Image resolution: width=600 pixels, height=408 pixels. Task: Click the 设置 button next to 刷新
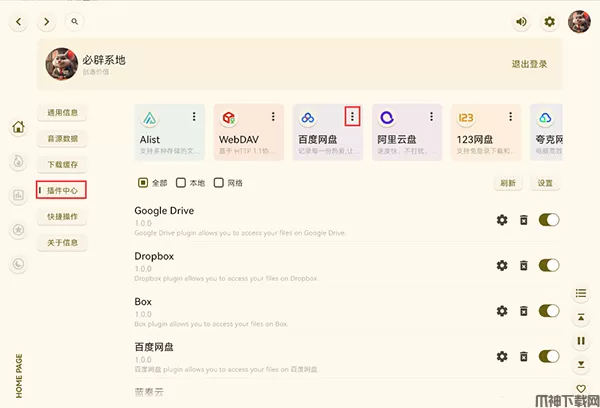pyautogui.click(x=545, y=183)
